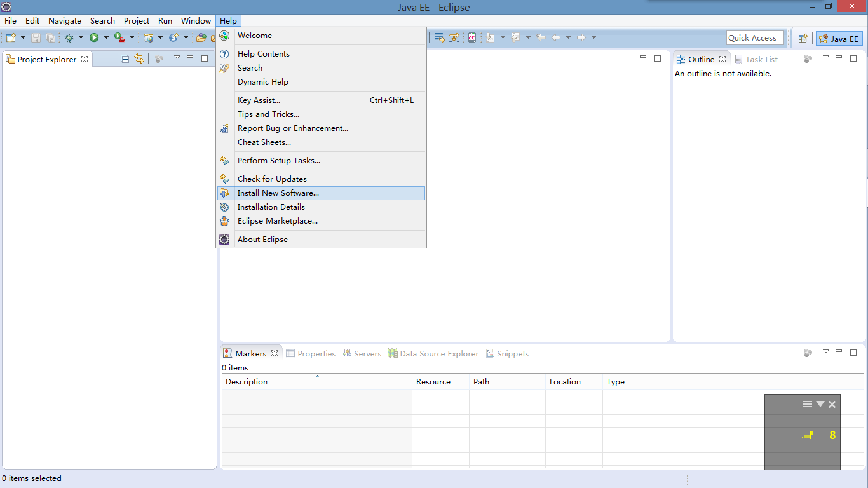Click the Run Last Tool icon with red toolbox
Image resolution: width=868 pixels, height=488 pixels.
tap(119, 37)
